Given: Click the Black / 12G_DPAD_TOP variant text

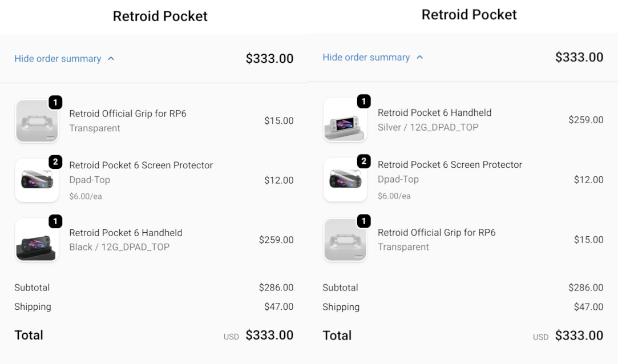Looking at the screenshot, I should tap(119, 247).
